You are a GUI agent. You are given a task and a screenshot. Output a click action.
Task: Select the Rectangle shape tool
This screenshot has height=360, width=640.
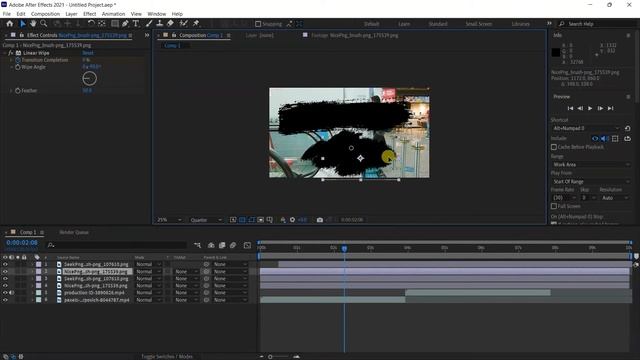[115, 24]
